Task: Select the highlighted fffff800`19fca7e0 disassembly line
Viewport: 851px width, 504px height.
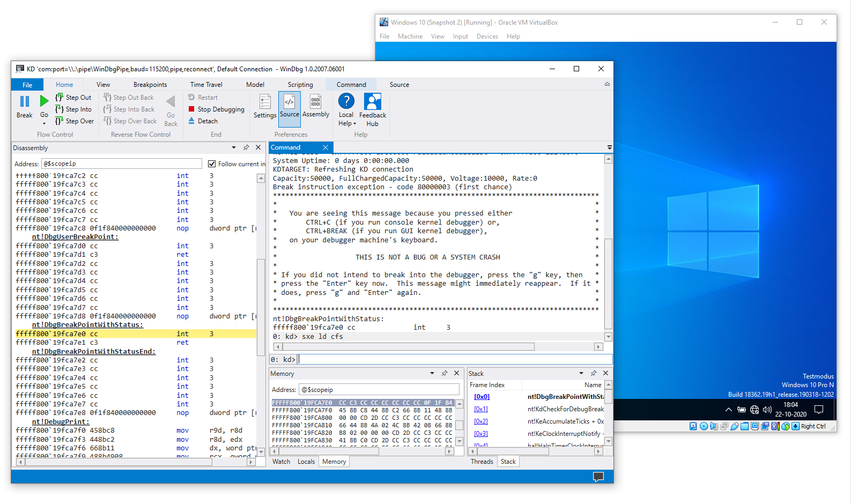Action: click(136, 333)
